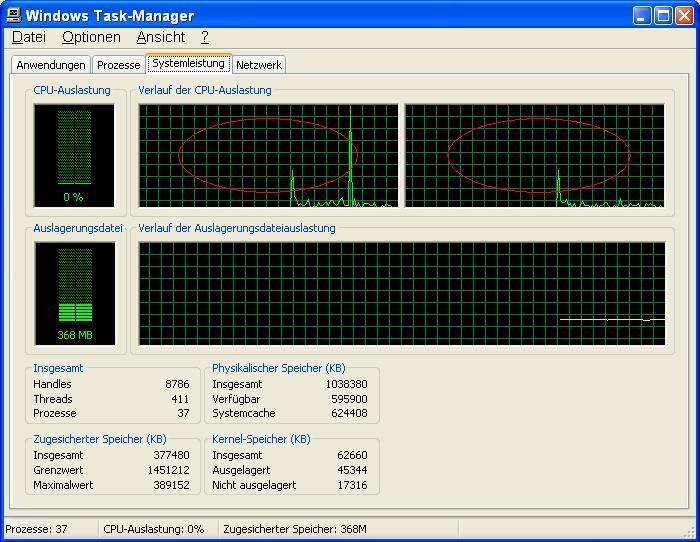Click the Kernel-Speicher (KB) group heading
700x542 pixels.
pyautogui.click(x=261, y=439)
